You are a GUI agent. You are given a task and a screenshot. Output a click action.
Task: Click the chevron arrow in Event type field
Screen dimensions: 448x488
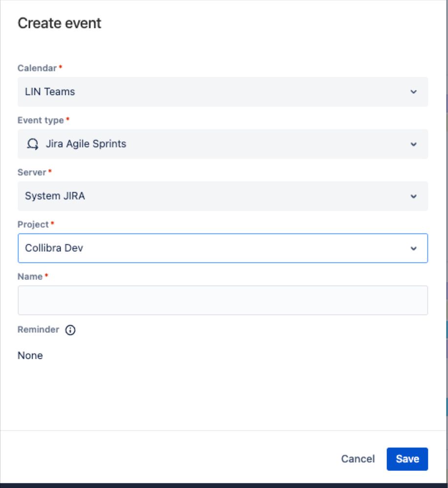coord(413,144)
